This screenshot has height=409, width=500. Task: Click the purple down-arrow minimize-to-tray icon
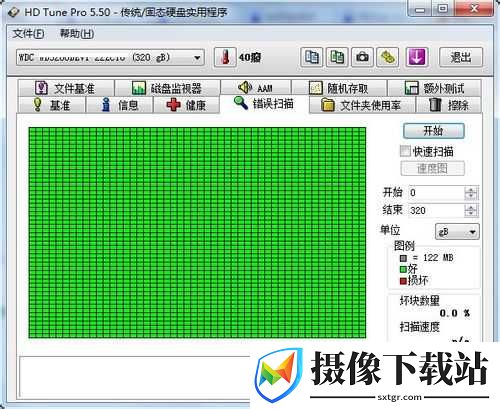point(417,57)
